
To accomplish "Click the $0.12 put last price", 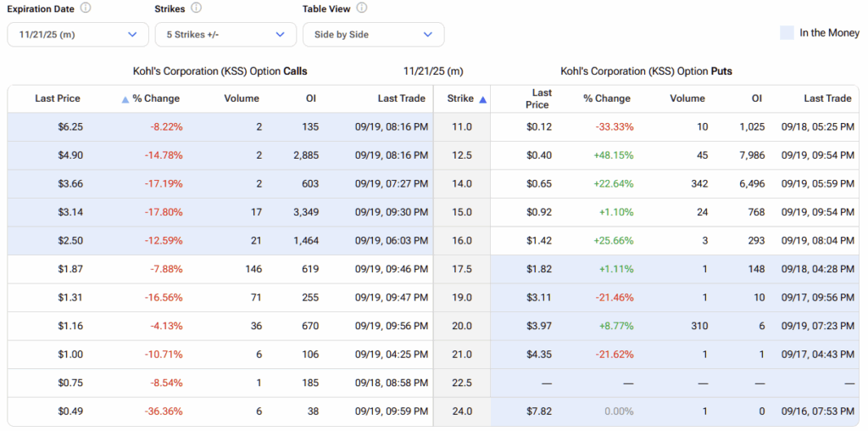I will click(x=539, y=127).
